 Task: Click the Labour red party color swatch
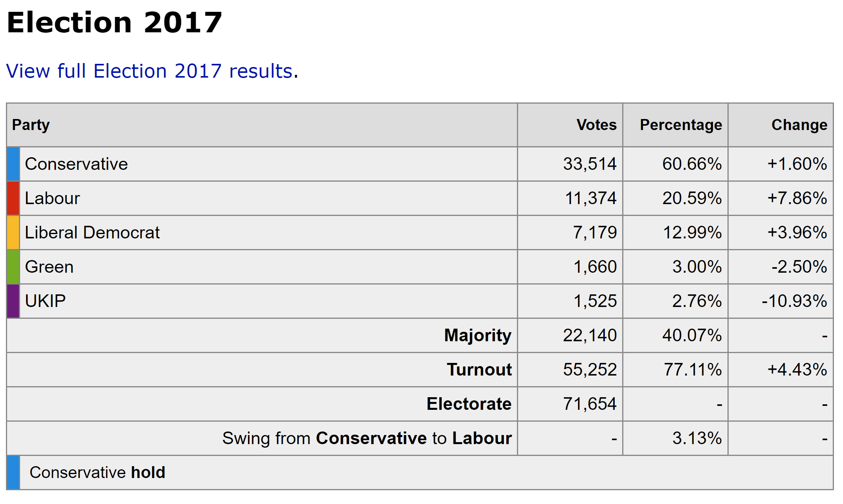point(13,198)
